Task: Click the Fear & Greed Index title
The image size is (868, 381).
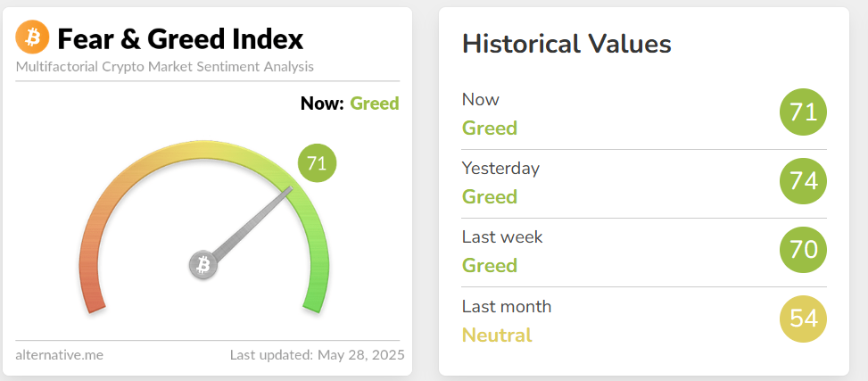Action: [x=180, y=38]
